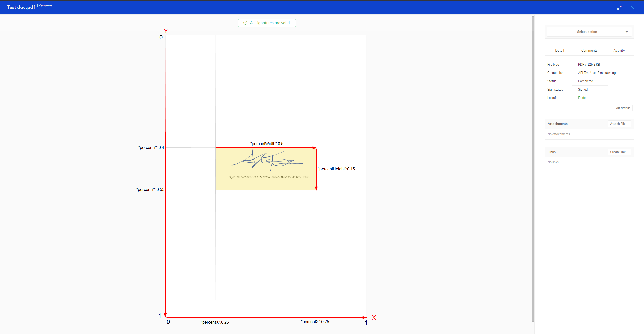Switch to the Activity tab
The height and width of the screenshot is (334, 644).
619,50
